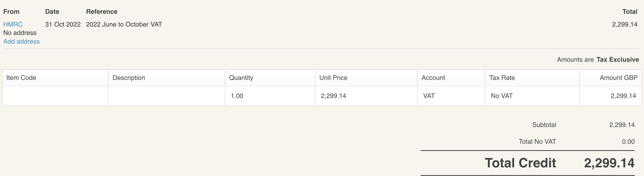This screenshot has width=644, height=176.
Task: Click the empty Item Code cell
Action: 55,96
